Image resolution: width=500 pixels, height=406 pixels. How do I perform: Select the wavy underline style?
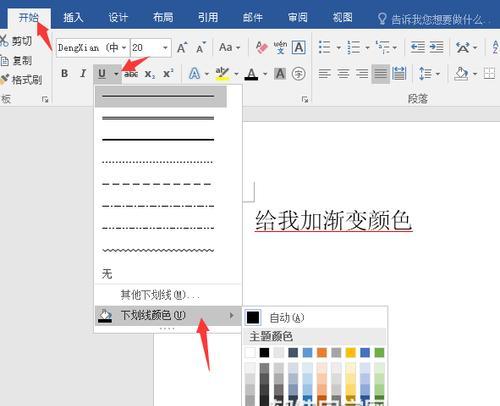coord(158,250)
